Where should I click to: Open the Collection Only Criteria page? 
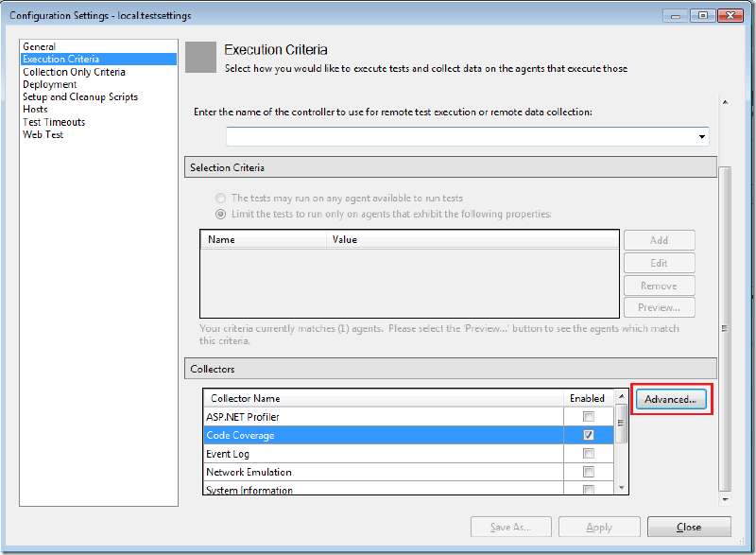pyautogui.click(x=75, y=72)
